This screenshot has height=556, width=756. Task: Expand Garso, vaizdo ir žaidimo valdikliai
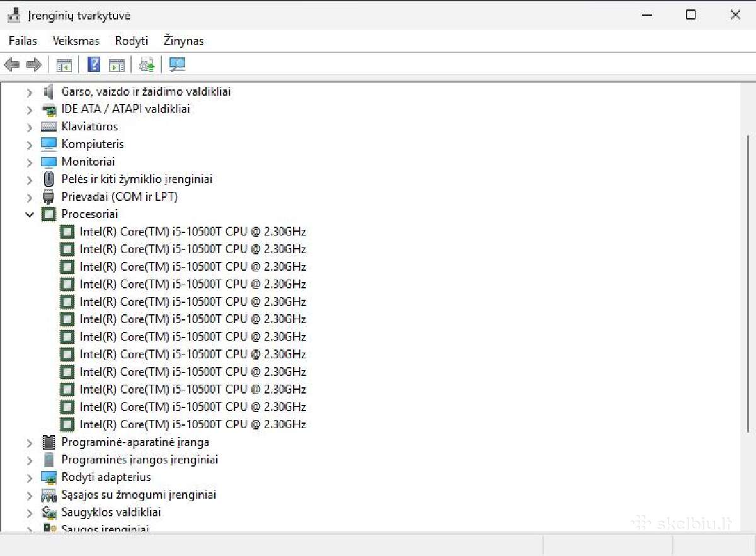[30, 92]
